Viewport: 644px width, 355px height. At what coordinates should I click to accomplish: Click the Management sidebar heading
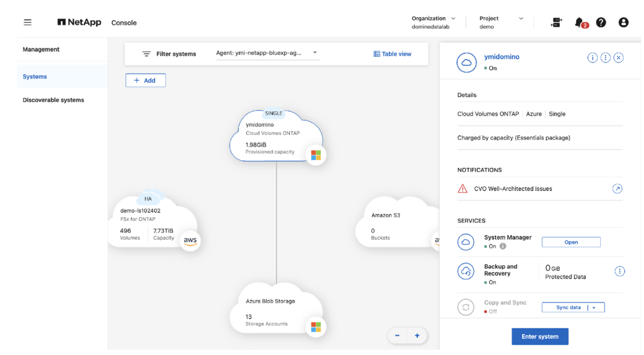click(x=41, y=49)
